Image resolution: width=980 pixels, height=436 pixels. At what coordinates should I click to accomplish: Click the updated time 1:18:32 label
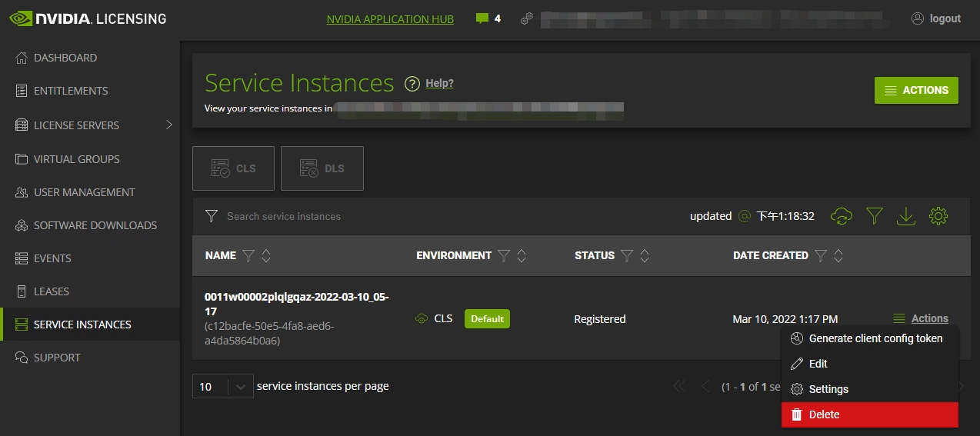point(785,216)
